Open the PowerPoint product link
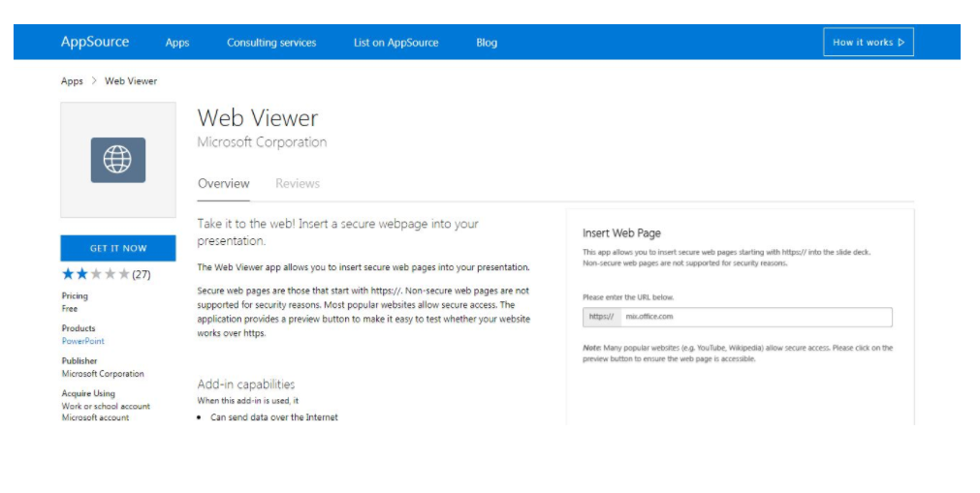The width and height of the screenshot is (980, 493). point(82,341)
